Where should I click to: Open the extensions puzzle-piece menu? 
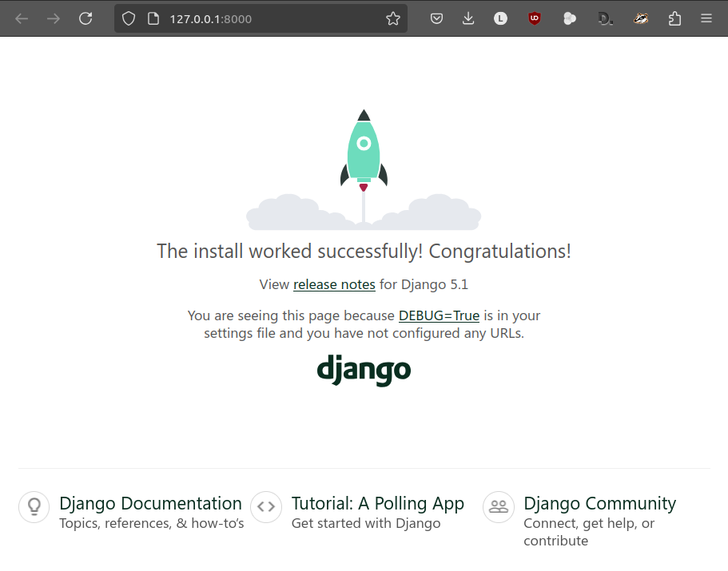click(674, 18)
